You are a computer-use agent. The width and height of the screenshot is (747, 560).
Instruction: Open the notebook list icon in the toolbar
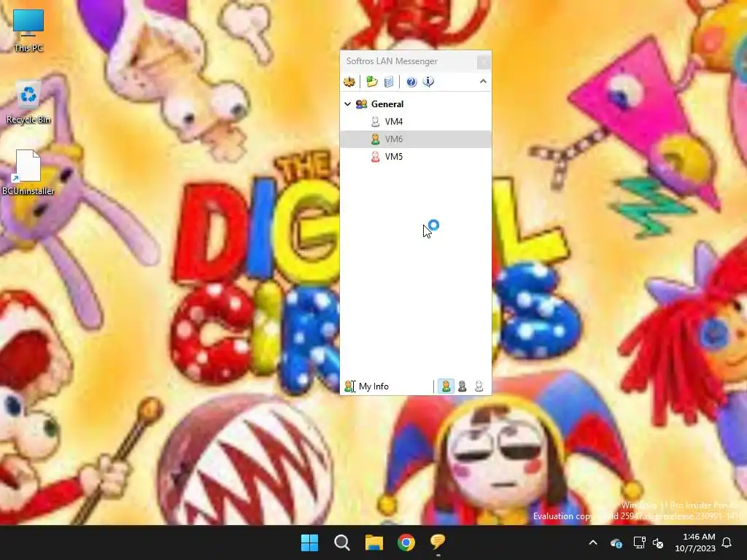click(x=389, y=82)
